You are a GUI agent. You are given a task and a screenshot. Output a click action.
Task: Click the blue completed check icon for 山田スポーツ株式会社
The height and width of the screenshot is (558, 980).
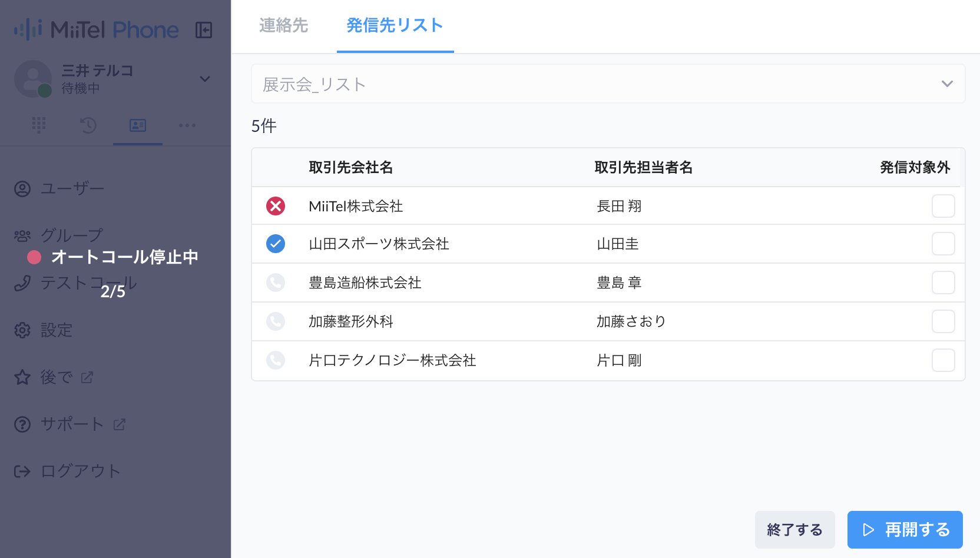coord(276,244)
